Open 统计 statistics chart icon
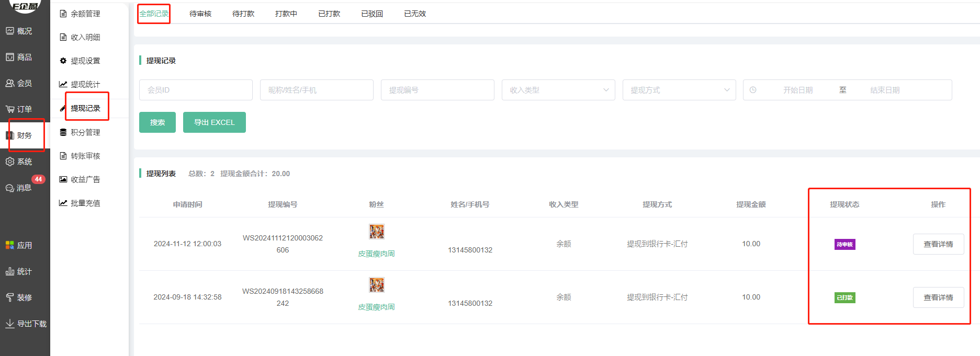Viewport: 980px width, 356px height. [10, 271]
